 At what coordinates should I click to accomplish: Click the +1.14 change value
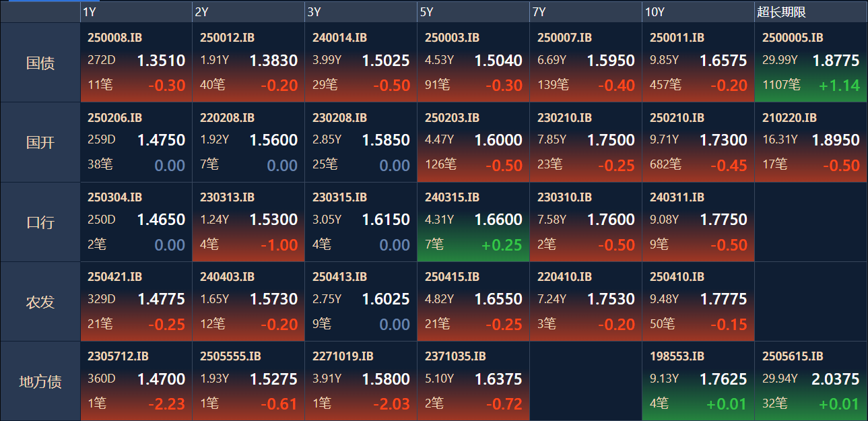[x=839, y=86]
